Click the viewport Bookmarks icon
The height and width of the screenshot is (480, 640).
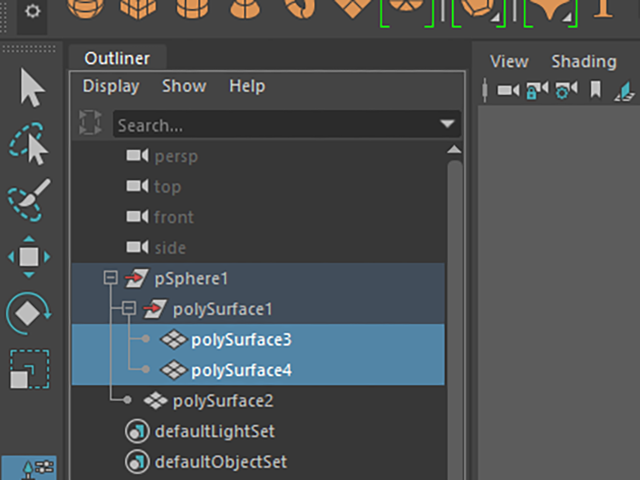pyautogui.click(x=596, y=89)
